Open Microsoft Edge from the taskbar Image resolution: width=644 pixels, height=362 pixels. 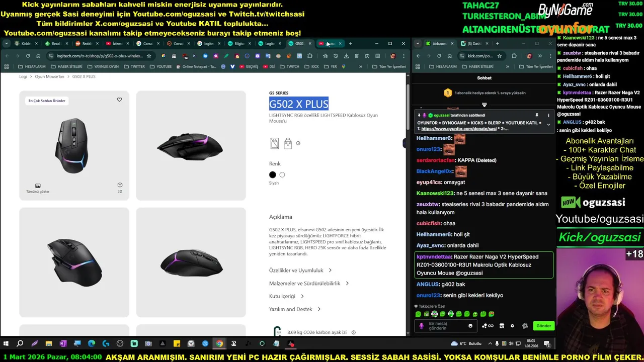pyautogui.click(x=92, y=344)
